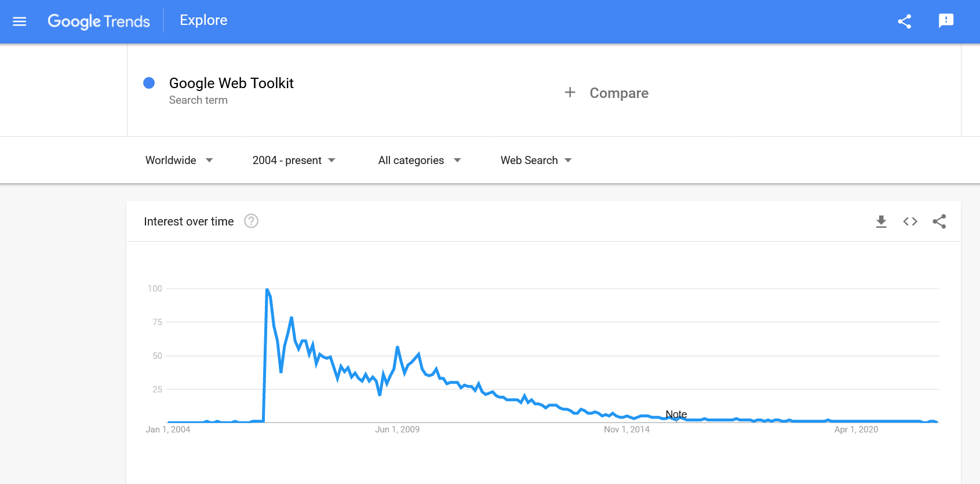The width and height of the screenshot is (980, 484).
Task: Open the 2004 - present time range dropdown
Action: click(x=294, y=160)
